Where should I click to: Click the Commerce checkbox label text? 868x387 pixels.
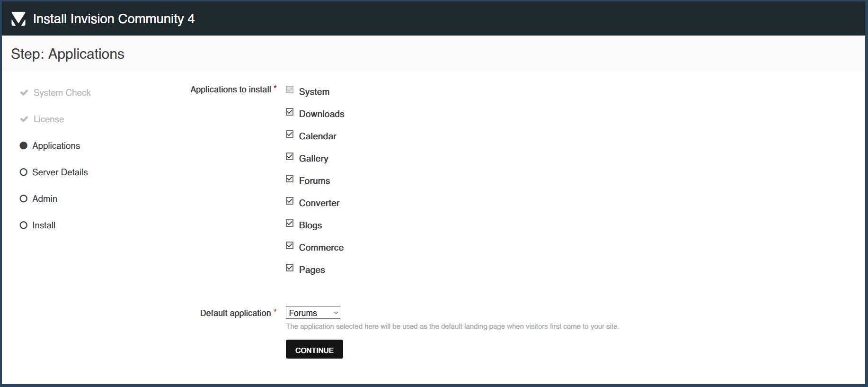point(321,248)
